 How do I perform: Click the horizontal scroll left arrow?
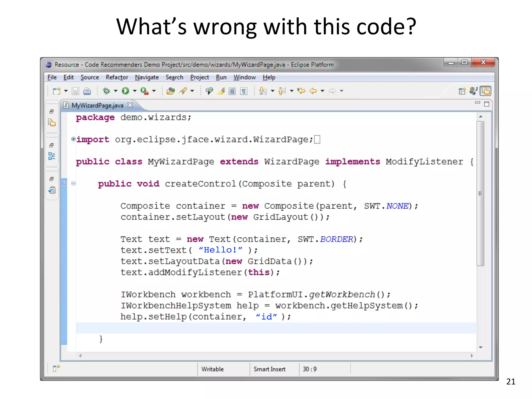[x=80, y=356]
